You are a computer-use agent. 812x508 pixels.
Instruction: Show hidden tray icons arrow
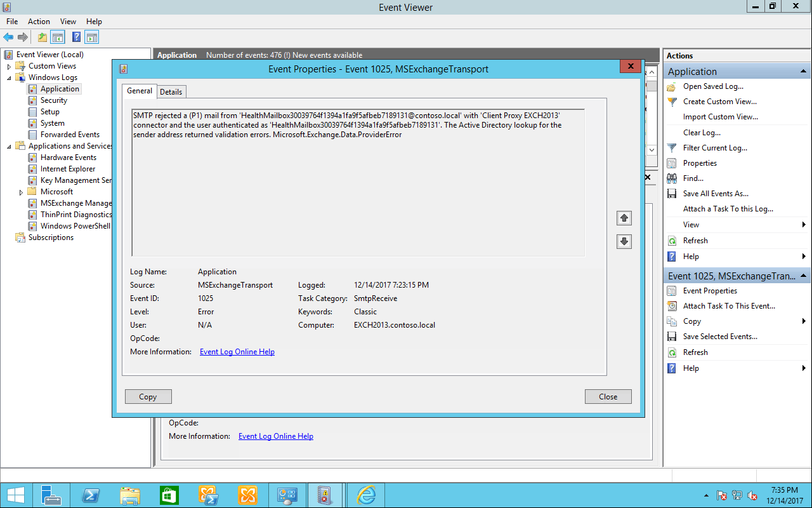click(706, 496)
